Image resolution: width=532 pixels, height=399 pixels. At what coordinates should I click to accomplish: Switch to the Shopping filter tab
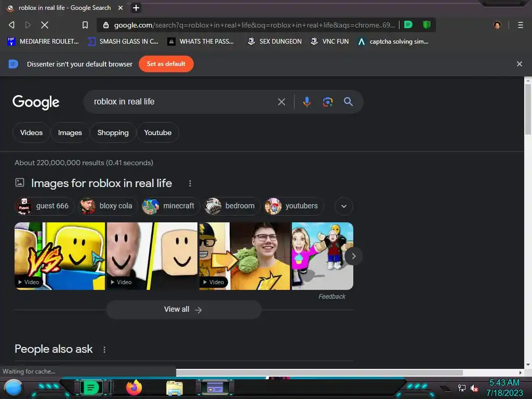[113, 132]
